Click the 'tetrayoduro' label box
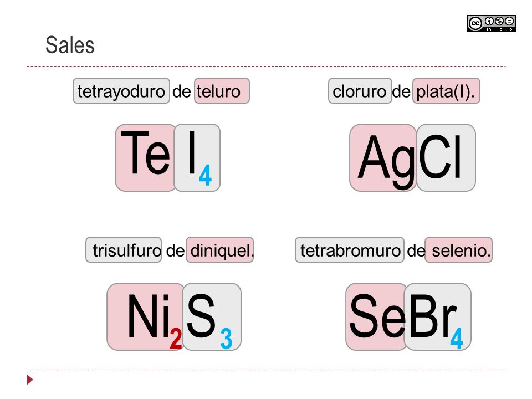 coord(121,90)
